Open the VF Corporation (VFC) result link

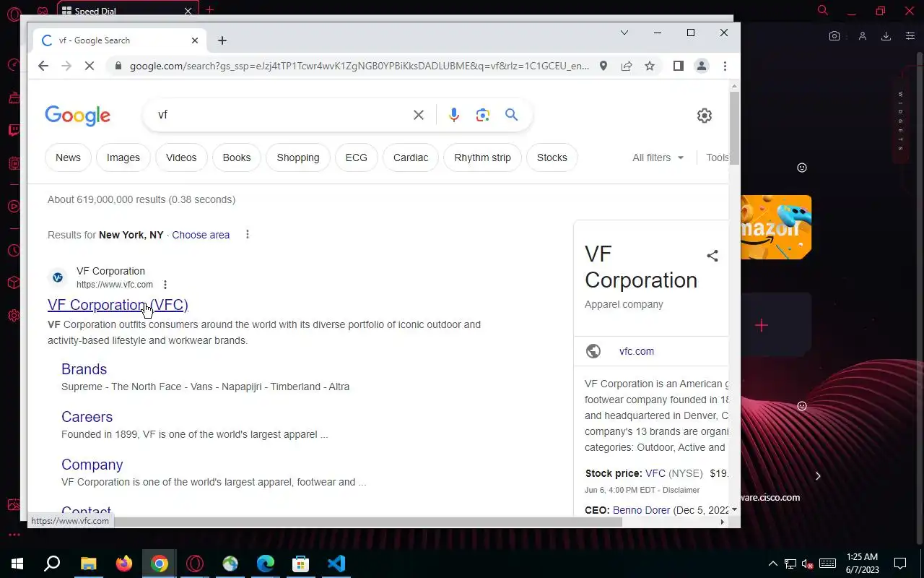coord(118,305)
